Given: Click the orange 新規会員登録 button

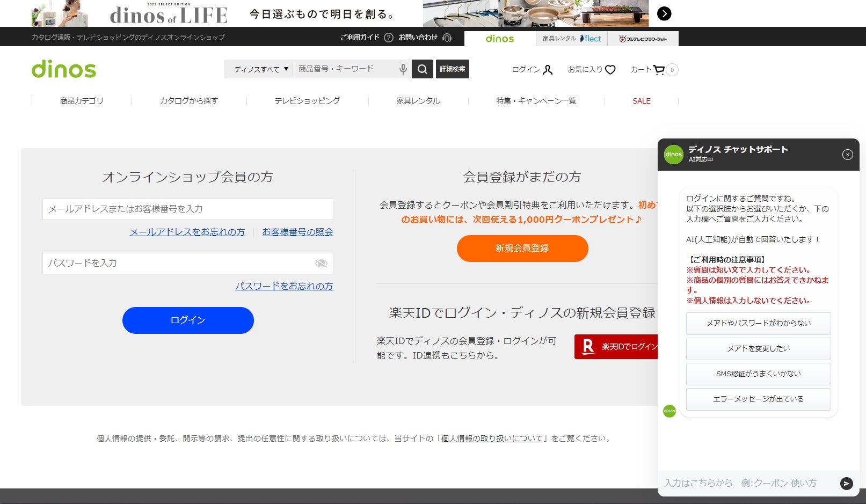Looking at the screenshot, I should coord(522,249).
